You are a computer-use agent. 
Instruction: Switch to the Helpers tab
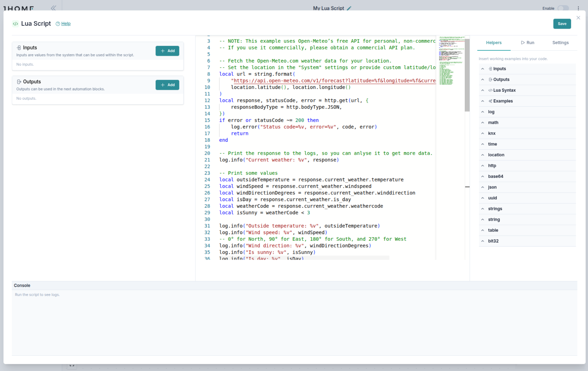(x=494, y=42)
